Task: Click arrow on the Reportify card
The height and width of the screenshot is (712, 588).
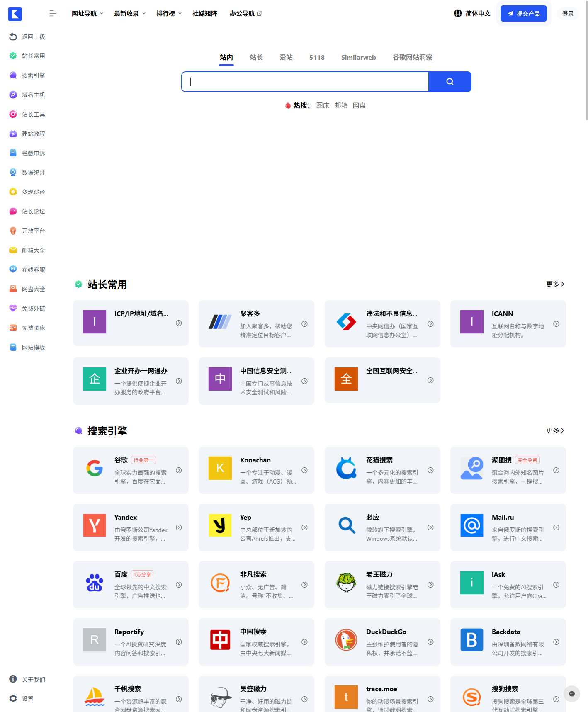Action: [x=179, y=642]
